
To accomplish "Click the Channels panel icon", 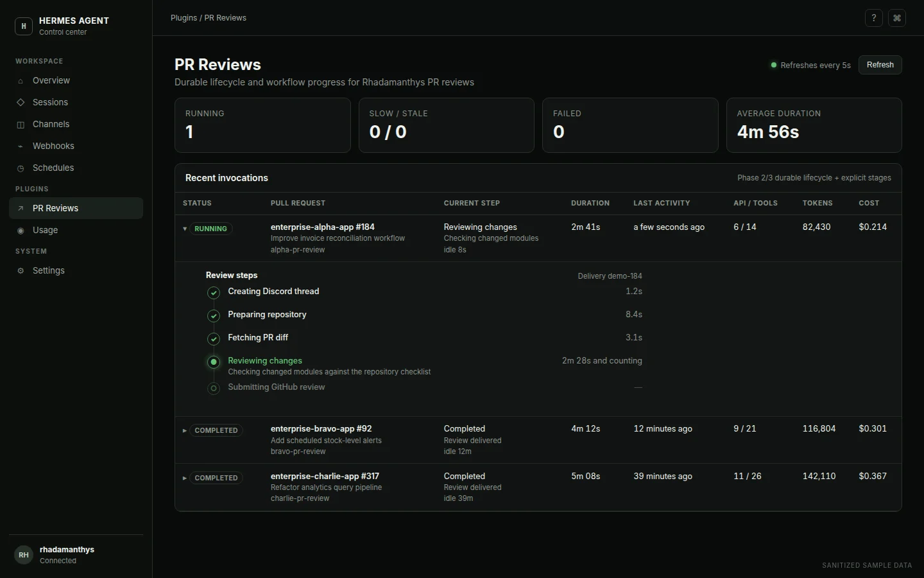I will point(21,125).
